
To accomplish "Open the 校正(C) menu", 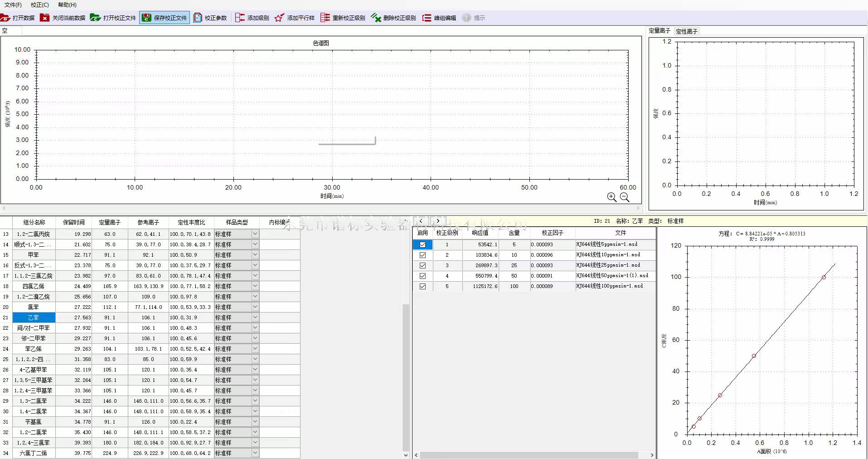I will (x=40, y=5).
